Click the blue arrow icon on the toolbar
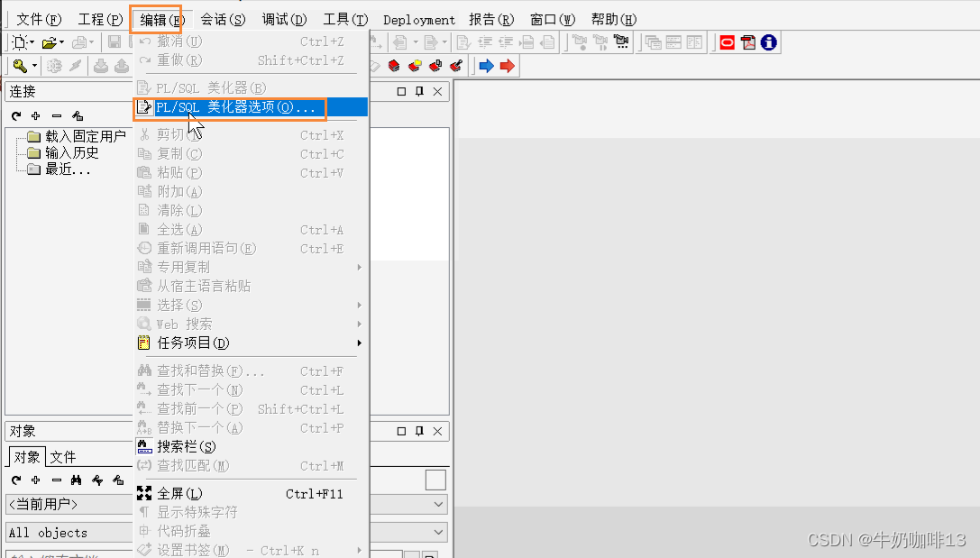This screenshot has width=980, height=558. [x=485, y=65]
